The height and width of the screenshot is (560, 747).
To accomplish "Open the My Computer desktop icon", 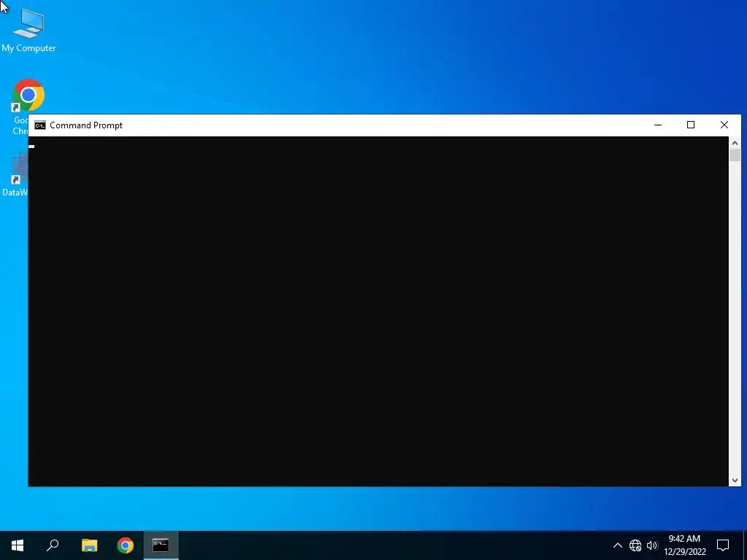I will coord(28,29).
